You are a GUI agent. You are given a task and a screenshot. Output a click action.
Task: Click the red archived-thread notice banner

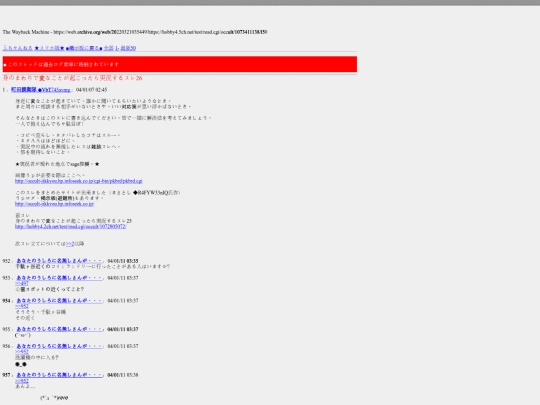(x=180, y=64)
